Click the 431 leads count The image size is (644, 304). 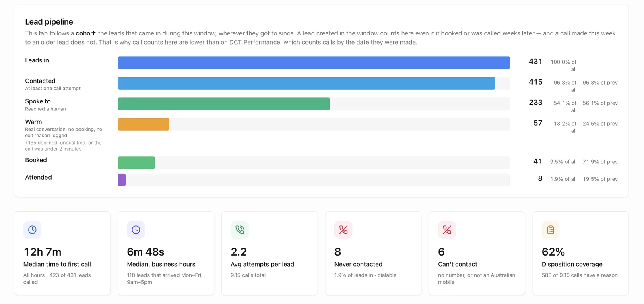535,62
